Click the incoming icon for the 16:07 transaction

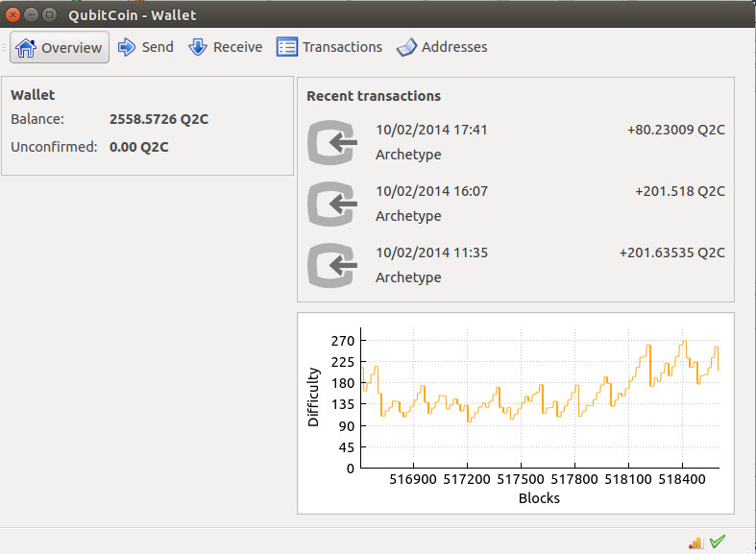[x=332, y=205]
